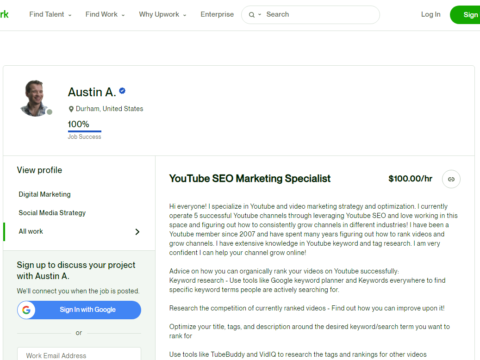Click the verified badge next to Austin A.
This screenshot has height=360, width=480.
click(122, 91)
